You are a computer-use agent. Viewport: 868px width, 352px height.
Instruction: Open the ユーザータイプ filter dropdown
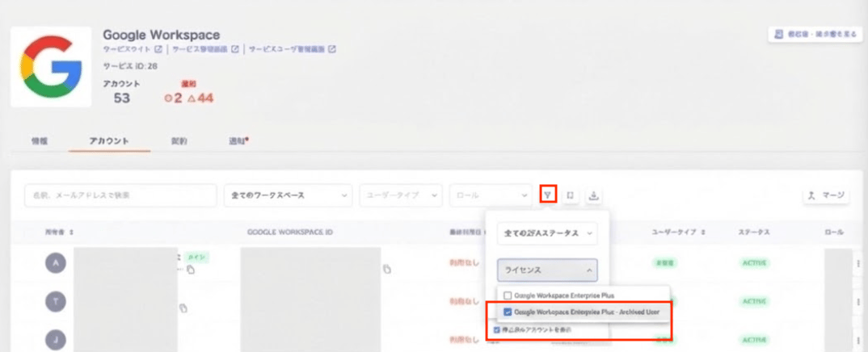pos(401,195)
